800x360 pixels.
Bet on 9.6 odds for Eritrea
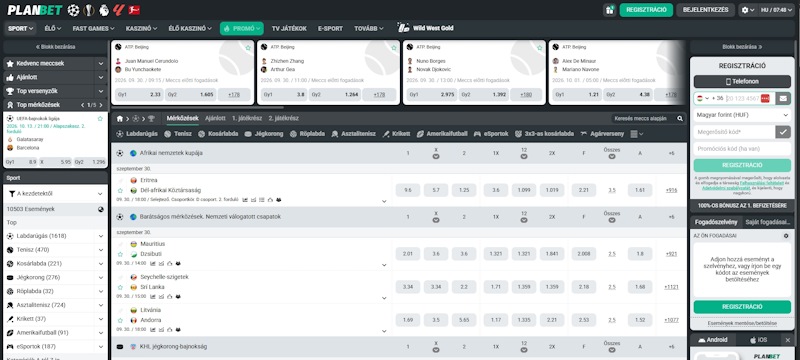(x=408, y=190)
